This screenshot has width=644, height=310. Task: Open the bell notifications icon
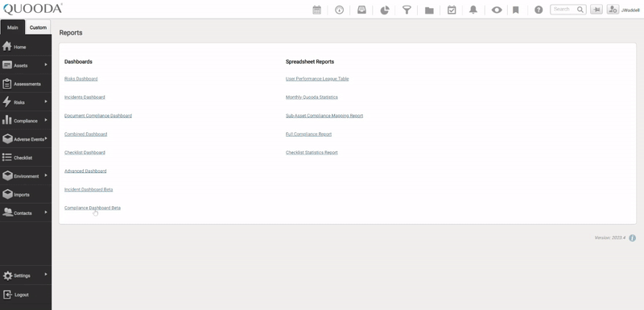pos(473,10)
